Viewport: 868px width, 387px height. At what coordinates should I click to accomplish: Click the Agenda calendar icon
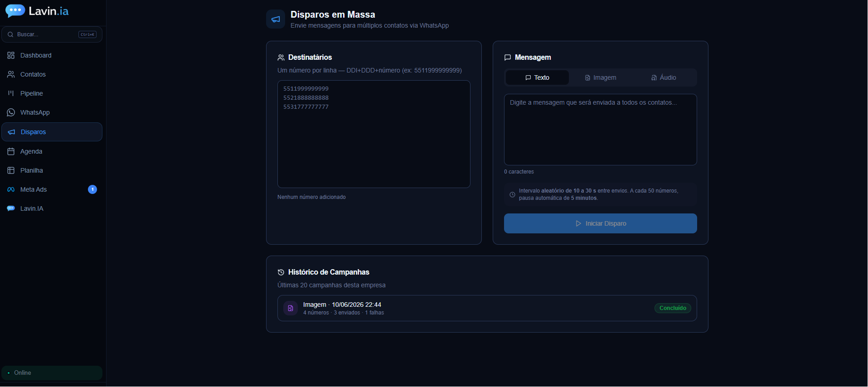tap(11, 151)
